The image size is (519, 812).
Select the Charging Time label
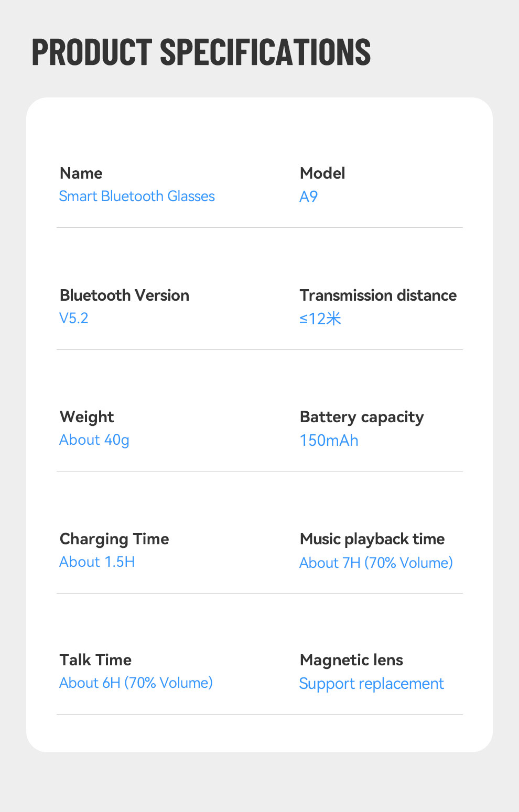coord(114,539)
